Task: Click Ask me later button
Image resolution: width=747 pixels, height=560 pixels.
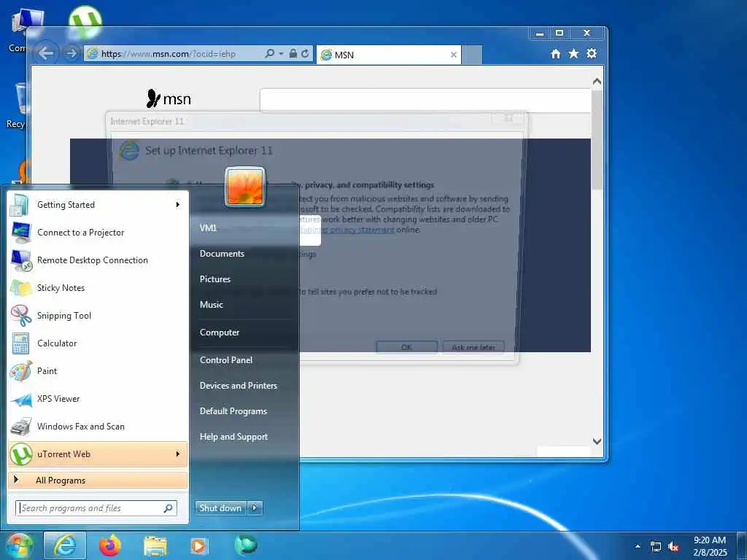Action: 473,347
